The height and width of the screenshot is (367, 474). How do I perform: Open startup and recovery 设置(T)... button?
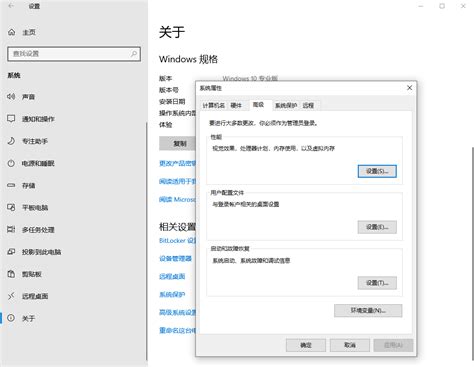click(377, 283)
